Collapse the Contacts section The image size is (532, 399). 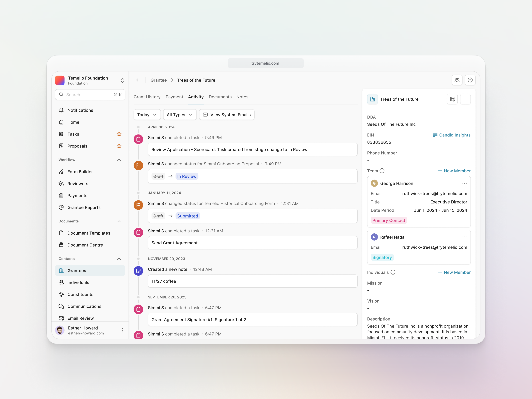point(119,259)
